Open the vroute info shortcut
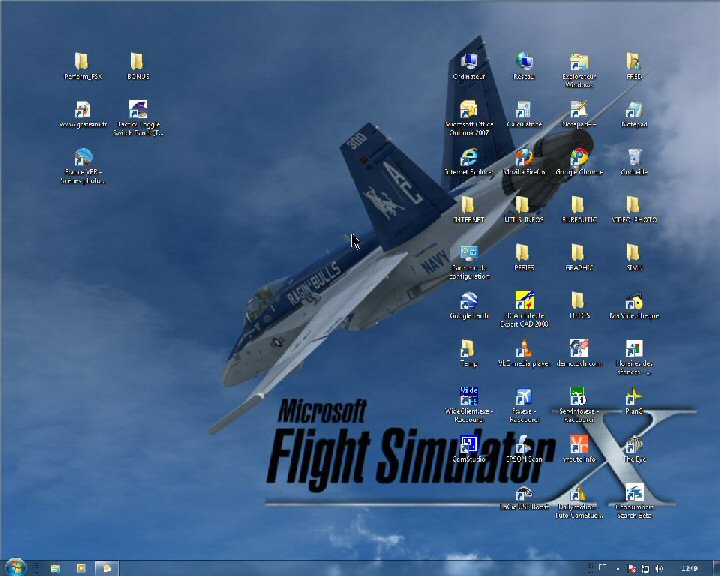Image resolution: width=720 pixels, height=576 pixels. pyautogui.click(x=579, y=449)
